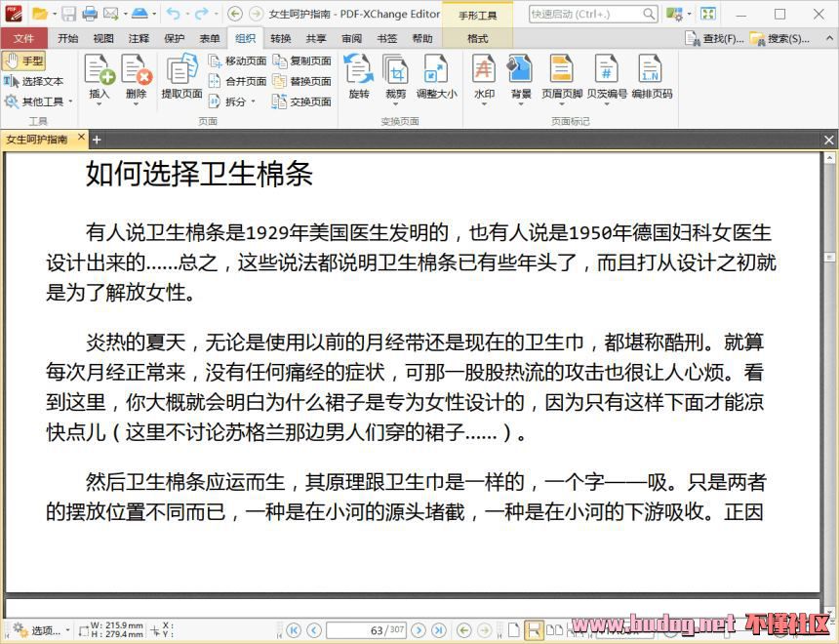Open the Watermark tool (水印)

point(484,76)
